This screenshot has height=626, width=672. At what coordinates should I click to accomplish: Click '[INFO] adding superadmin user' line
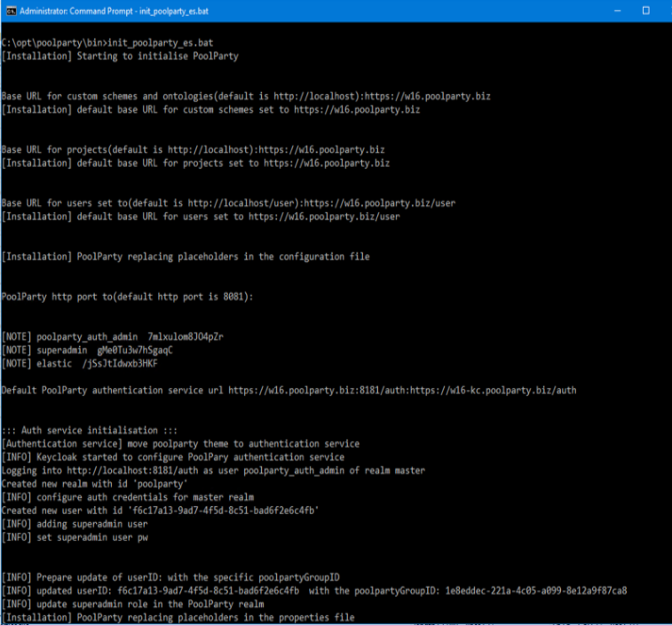click(x=75, y=524)
